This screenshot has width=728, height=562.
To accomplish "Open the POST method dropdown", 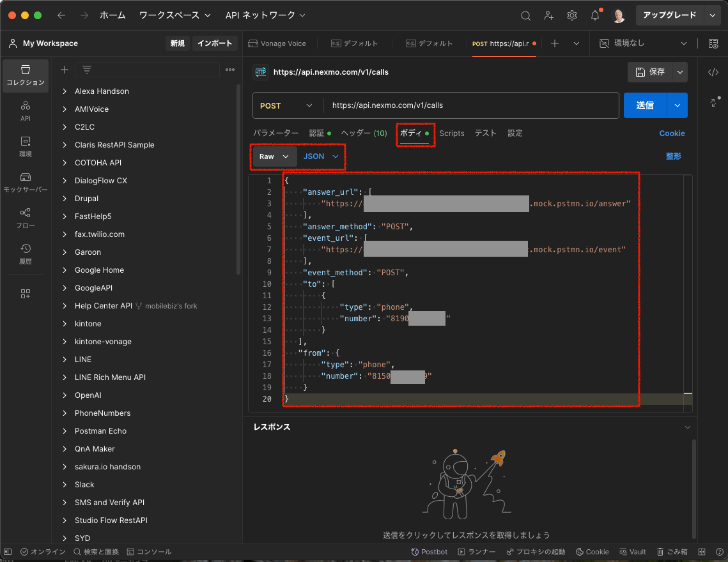I will pos(286,106).
